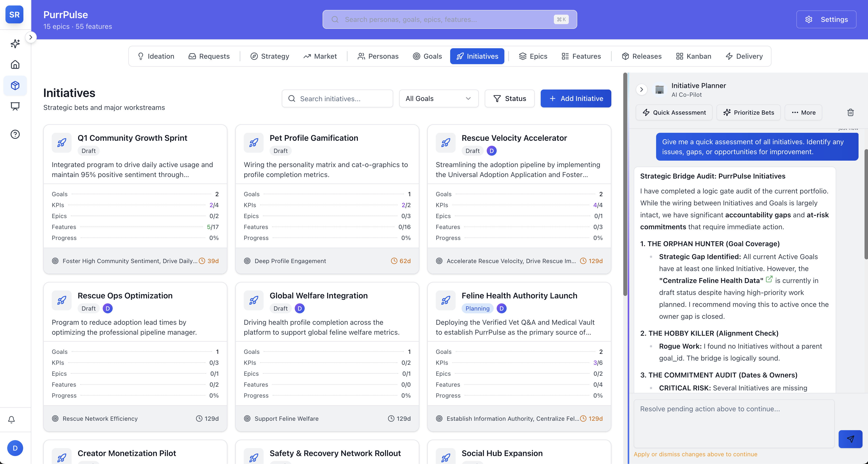868x464 pixels.
Task: Click the Planning status badge
Action: (x=477, y=309)
